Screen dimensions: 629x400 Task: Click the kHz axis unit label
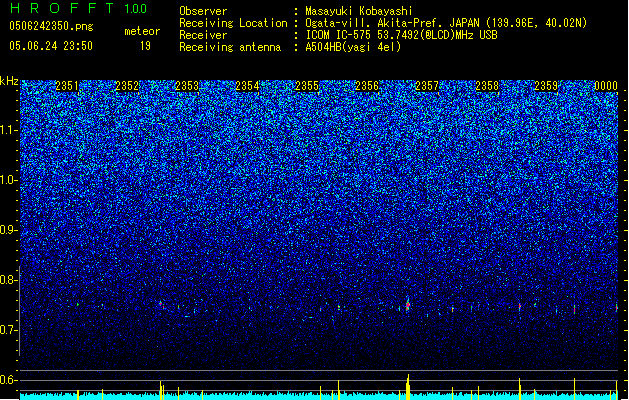coord(9,81)
